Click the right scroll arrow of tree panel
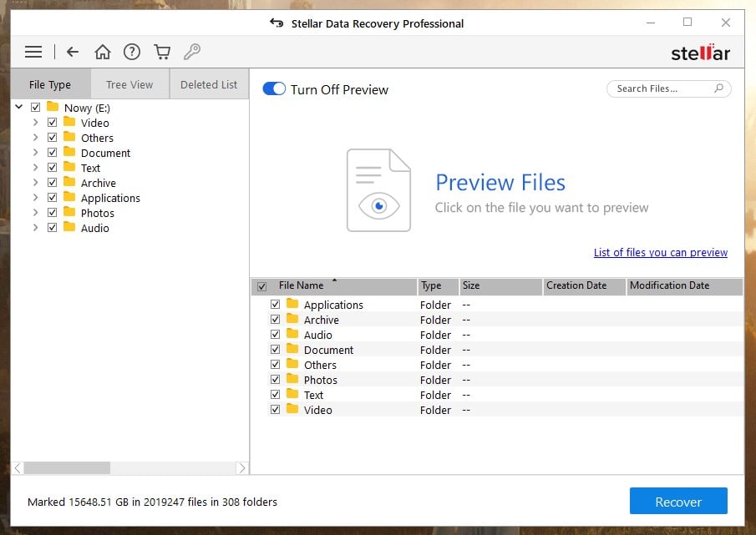The height and width of the screenshot is (535, 756). click(x=242, y=467)
